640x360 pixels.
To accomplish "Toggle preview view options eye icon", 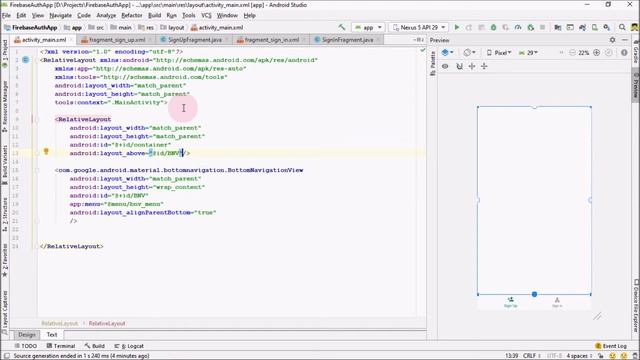I will (445, 66).
